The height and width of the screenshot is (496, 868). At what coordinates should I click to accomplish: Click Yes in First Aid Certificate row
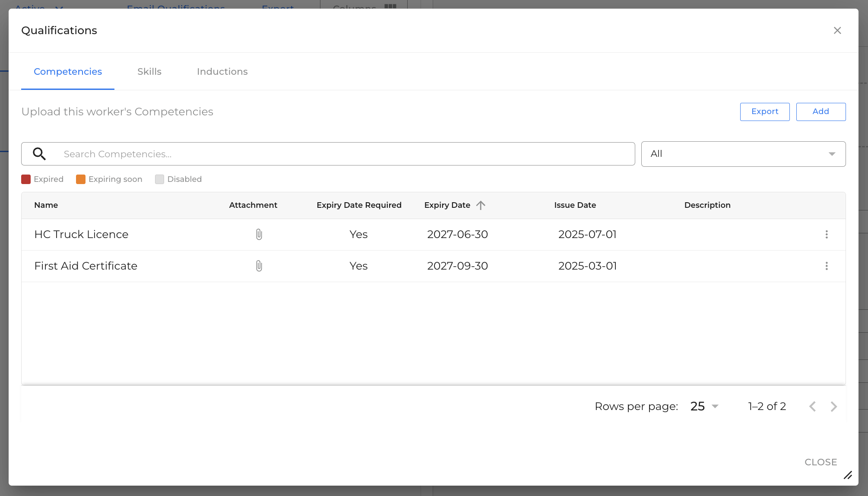[x=358, y=266]
